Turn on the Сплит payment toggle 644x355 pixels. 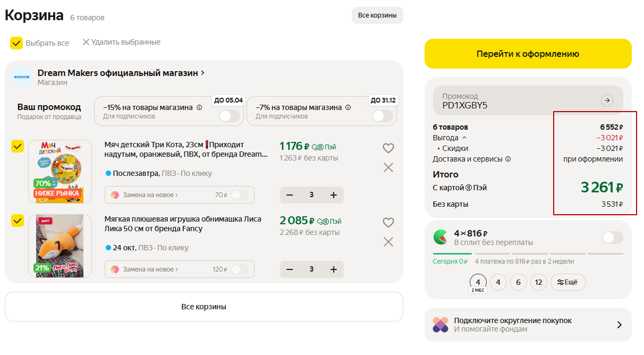point(612,238)
